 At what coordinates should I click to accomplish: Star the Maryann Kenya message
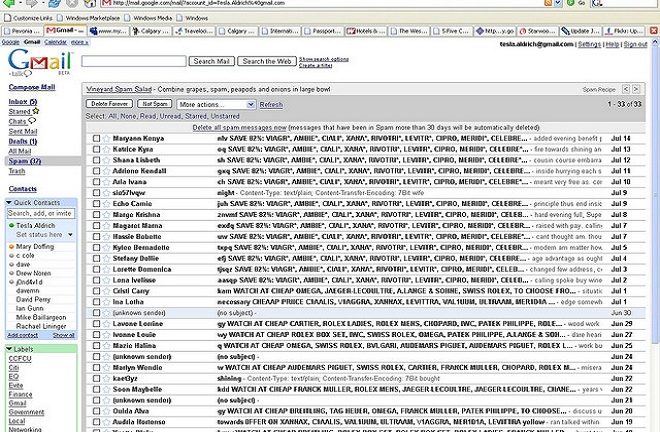click(106, 139)
